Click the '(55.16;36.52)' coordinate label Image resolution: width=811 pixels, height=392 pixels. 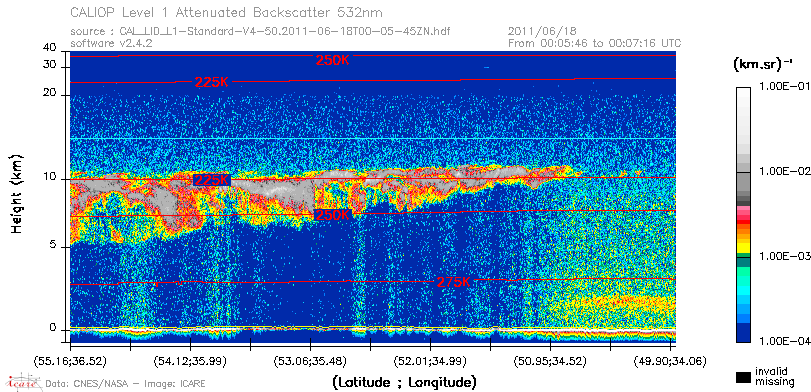(71, 361)
